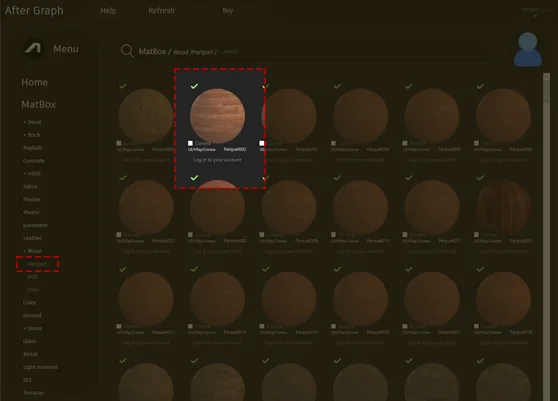The height and width of the screenshot is (401, 558).
Task: Click the checkmark above Parquet012 sphere
Action: (x=480, y=178)
